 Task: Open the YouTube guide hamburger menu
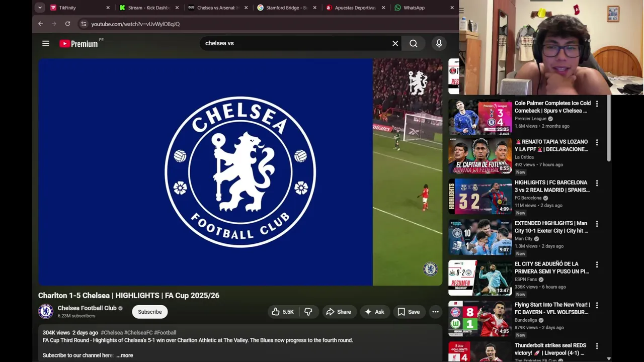pyautogui.click(x=46, y=43)
